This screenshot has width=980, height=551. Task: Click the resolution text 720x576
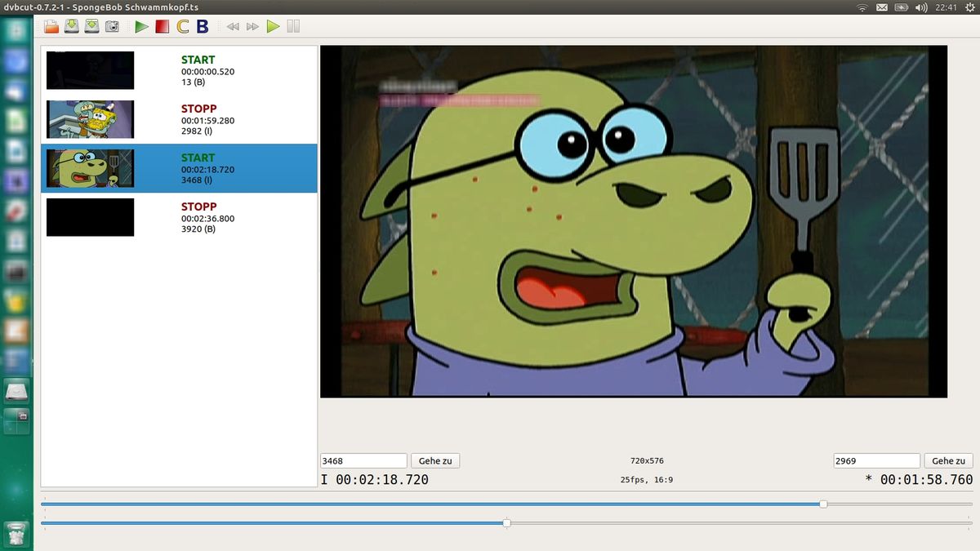click(647, 461)
